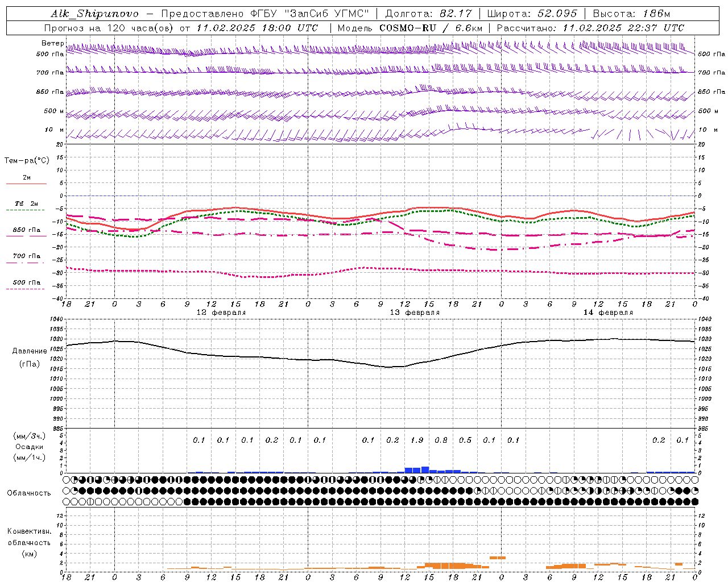Select the latitude value Широта: 52.095
The width and height of the screenshot is (728, 582).
pyautogui.click(x=532, y=14)
